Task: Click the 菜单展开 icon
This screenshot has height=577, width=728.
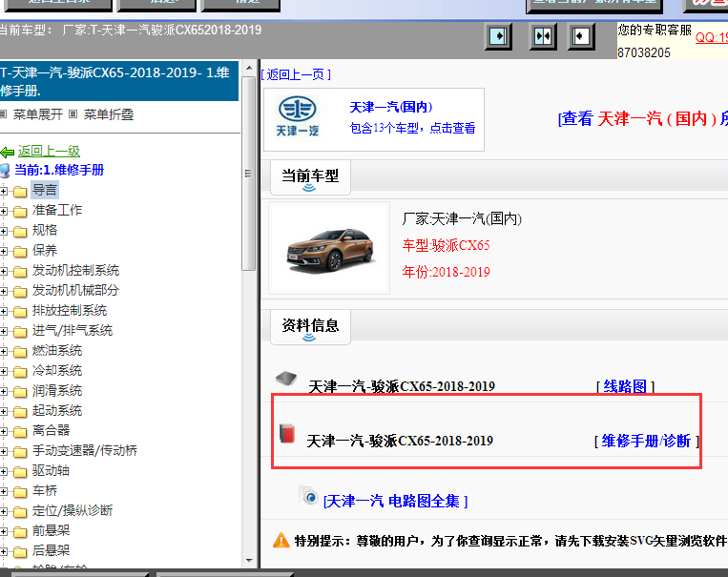Action: [x=4, y=114]
